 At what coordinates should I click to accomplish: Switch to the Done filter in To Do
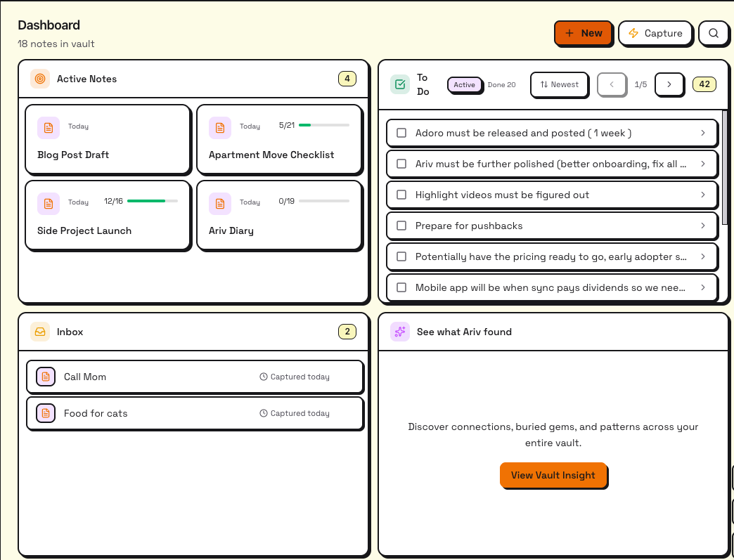click(501, 84)
